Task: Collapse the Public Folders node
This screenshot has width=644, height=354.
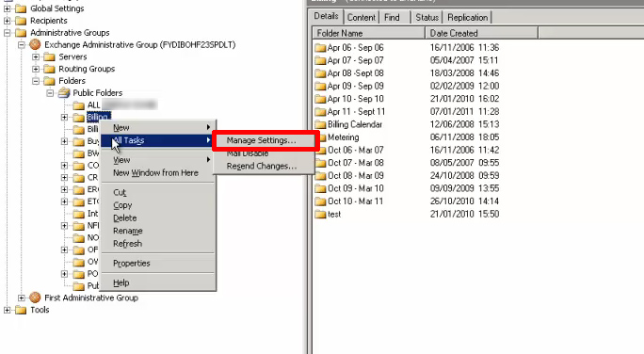Action: (50, 93)
